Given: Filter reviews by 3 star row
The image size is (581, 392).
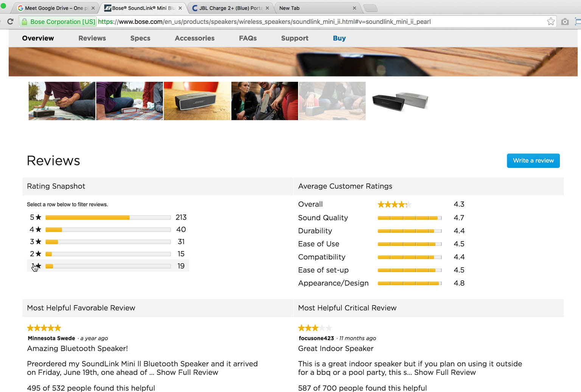Looking at the screenshot, I should point(108,242).
